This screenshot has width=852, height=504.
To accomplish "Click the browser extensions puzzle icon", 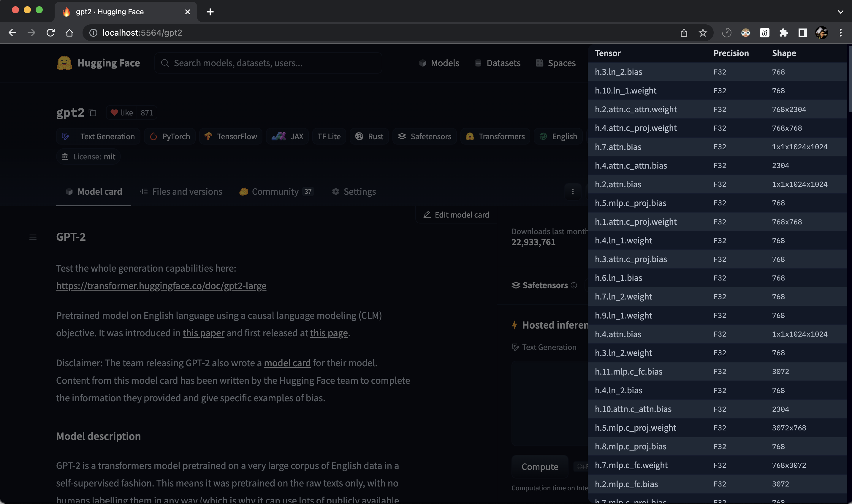I will 784,33.
